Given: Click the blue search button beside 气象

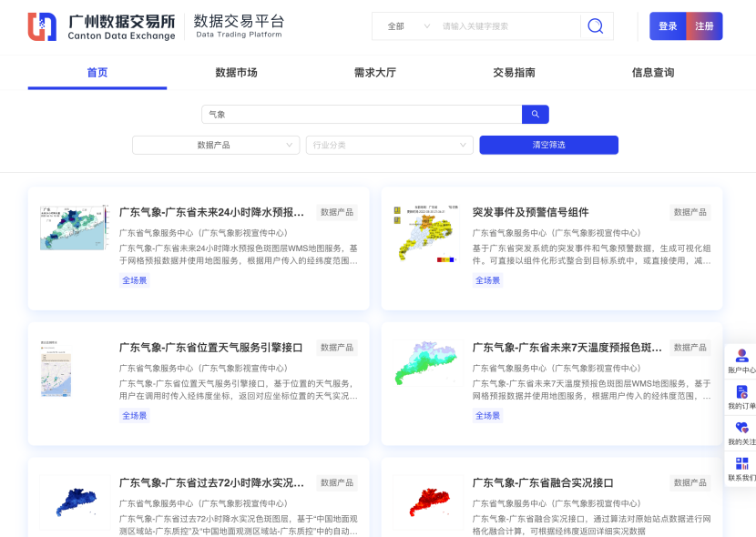Looking at the screenshot, I should tap(536, 114).
